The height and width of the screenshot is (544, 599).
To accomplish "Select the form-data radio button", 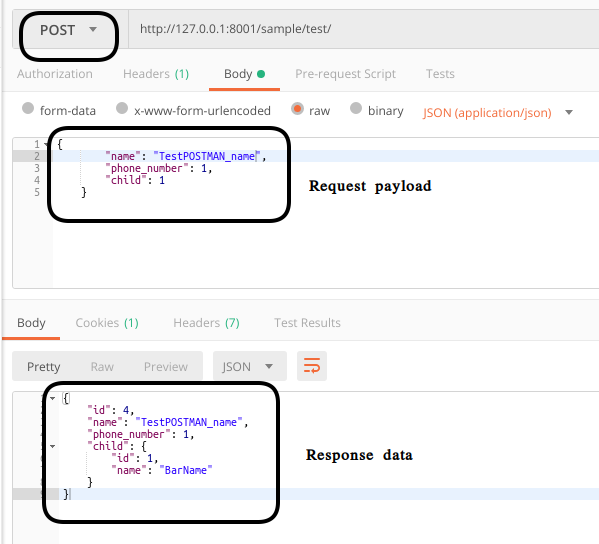I will coord(28,108).
